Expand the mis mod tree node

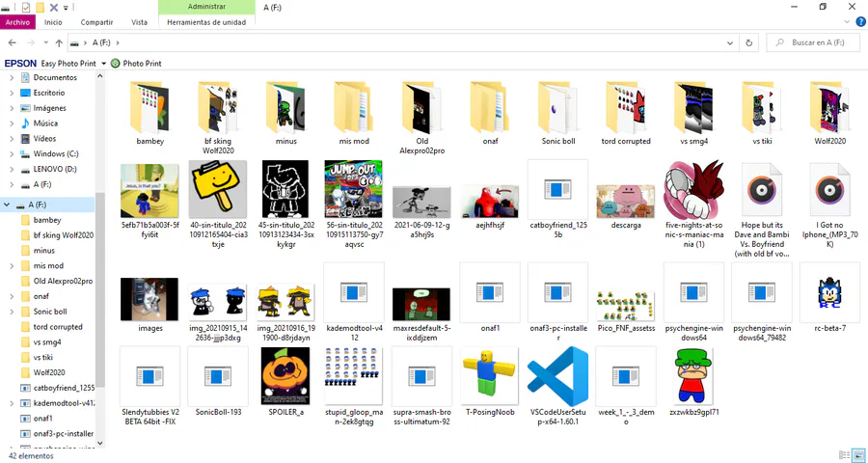tap(12, 266)
